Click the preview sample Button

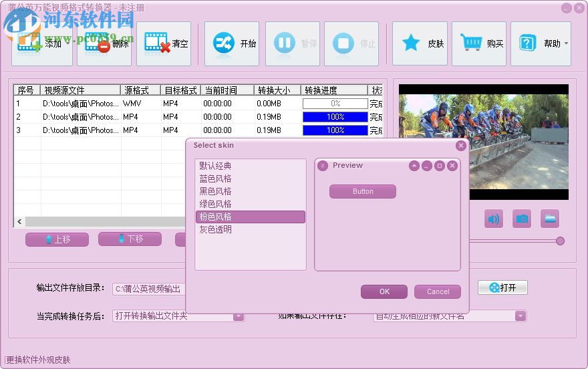click(x=363, y=191)
